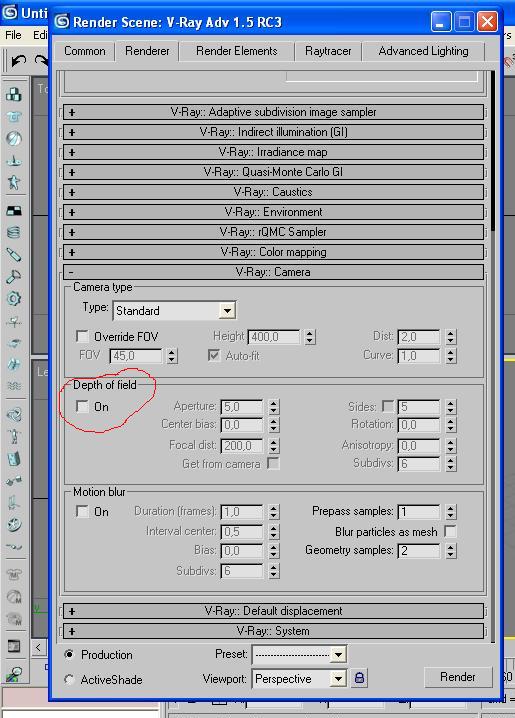Expand V-Ray Indirect illumination (GI) rollout

click(x=273, y=132)
